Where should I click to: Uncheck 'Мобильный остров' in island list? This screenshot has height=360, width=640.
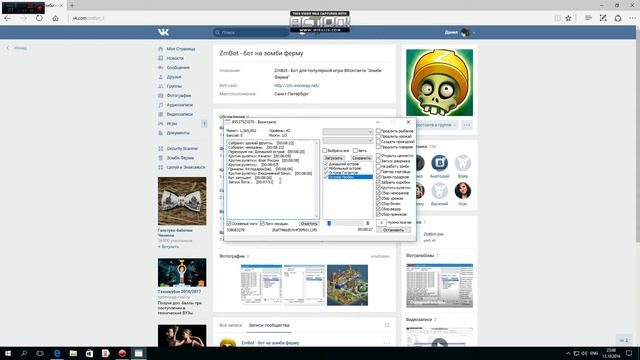326,168
